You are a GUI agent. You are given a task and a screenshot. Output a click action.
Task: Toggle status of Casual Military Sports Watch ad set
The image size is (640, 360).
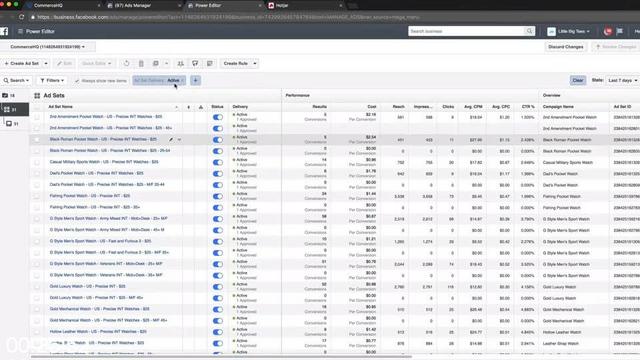(x=218, y=162)
